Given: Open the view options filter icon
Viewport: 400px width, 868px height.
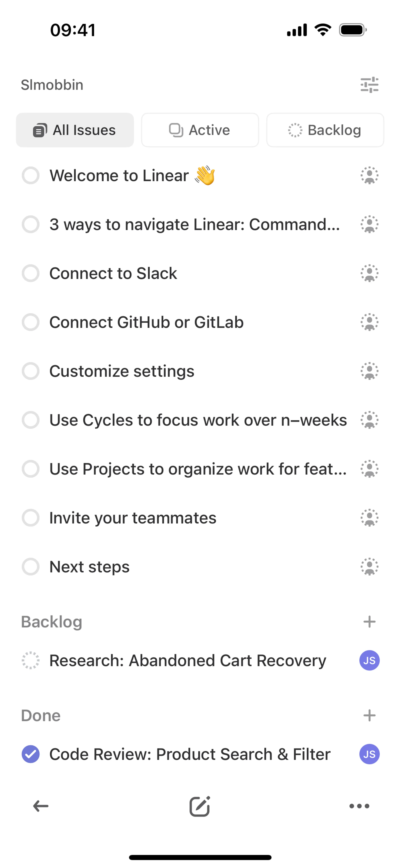Looking at the screenshot, I should point(369,85).
